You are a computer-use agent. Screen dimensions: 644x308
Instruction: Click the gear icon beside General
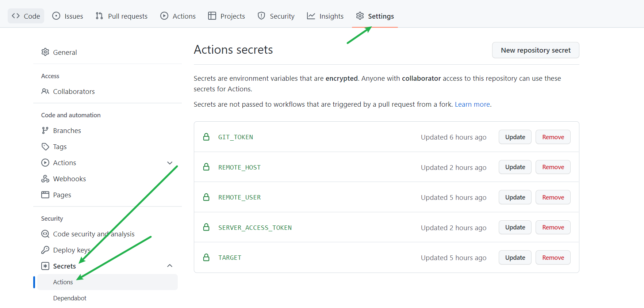pos(45,52)
